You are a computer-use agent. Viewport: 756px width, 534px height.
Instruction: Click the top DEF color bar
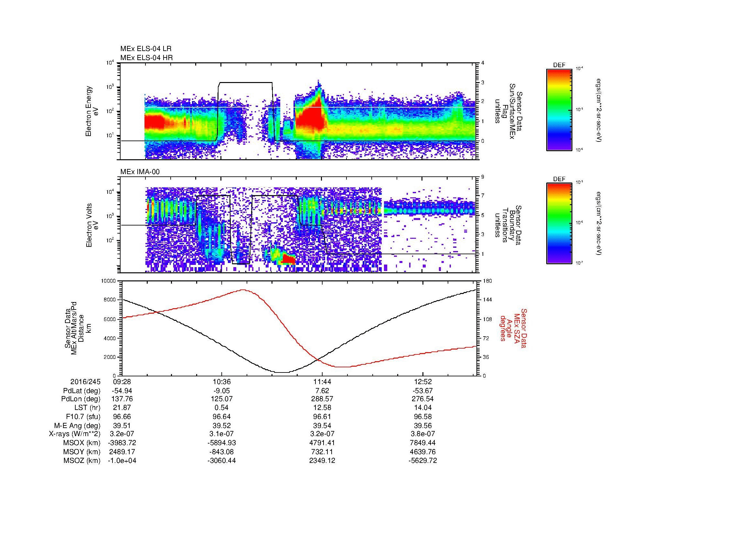click(x=559, y=110)
